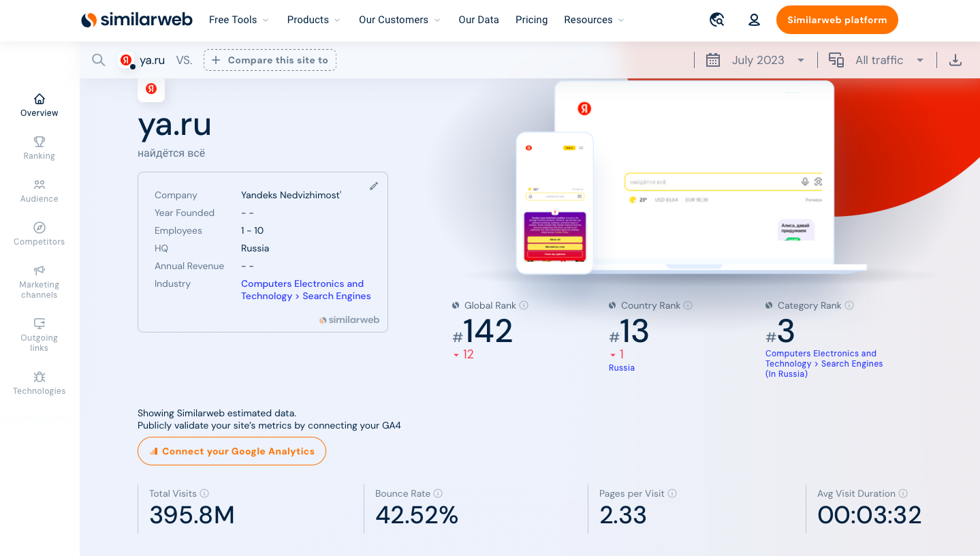Screen dimensions: 980x556
Task: Show info tooltip for Category Rank
Action: [849, 306]
